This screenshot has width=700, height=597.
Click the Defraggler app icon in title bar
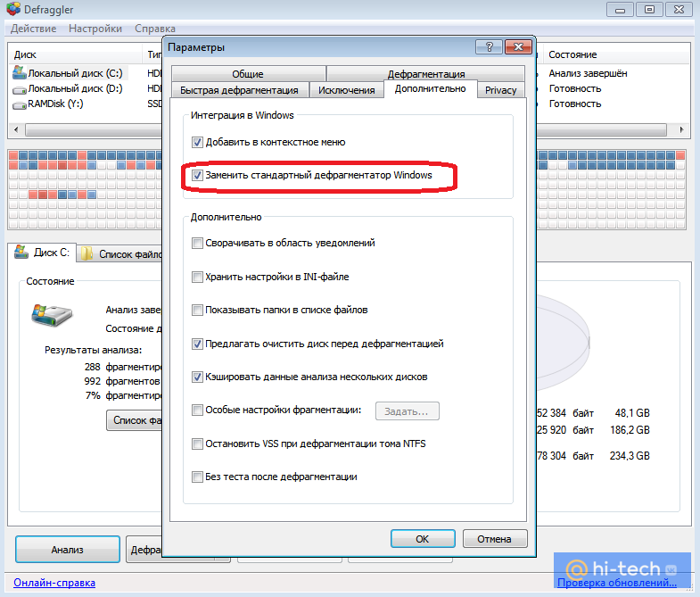point(13,9)
